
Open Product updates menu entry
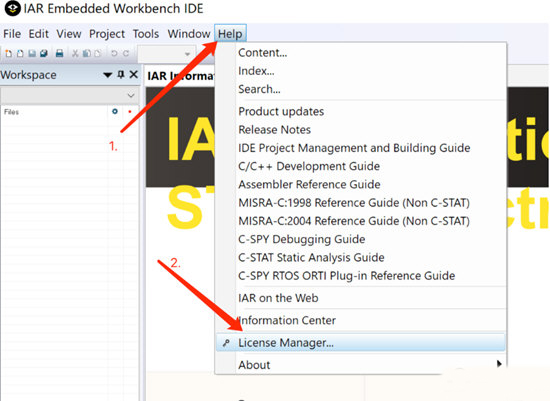pos(281,112)
